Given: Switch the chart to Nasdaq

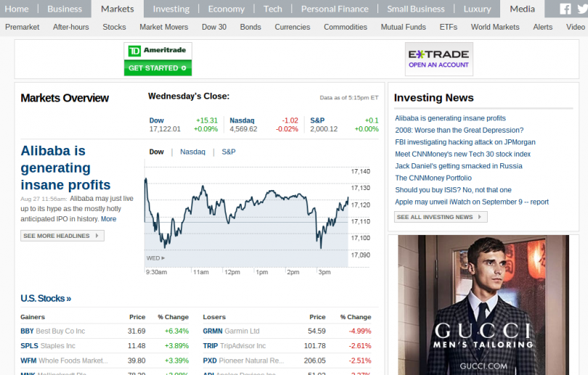Looking at the screenshot, I should 192,152.
